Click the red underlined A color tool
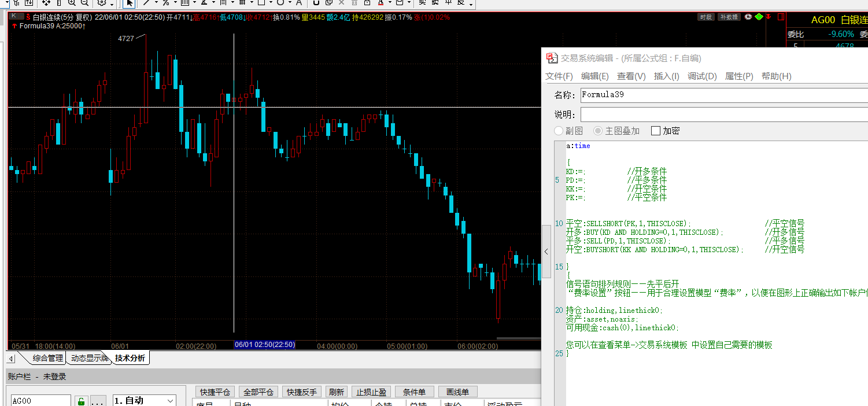This screenshot has height=406, width=868. (381, 3)
